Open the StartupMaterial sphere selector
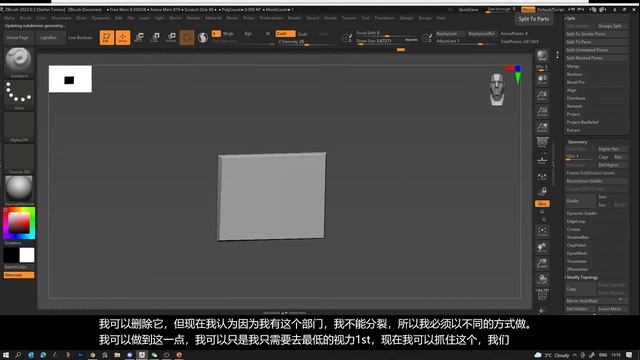 [x=19, y=190]
